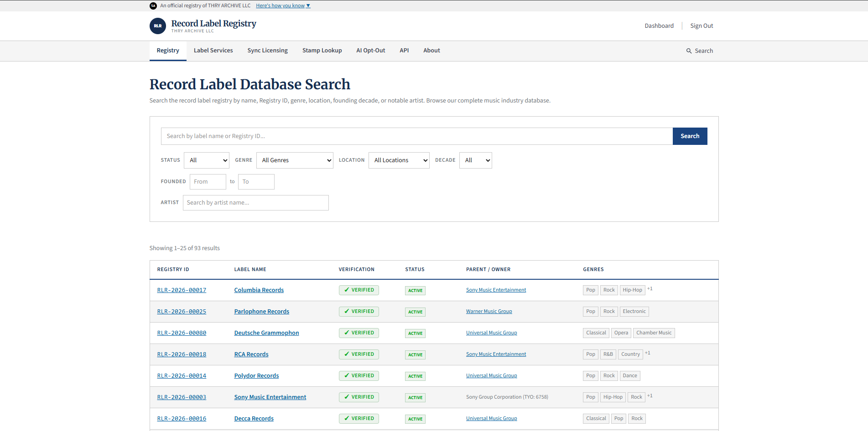Click the RLR circular logo icon
Screen dimensions: 868x431
point(157,26)
